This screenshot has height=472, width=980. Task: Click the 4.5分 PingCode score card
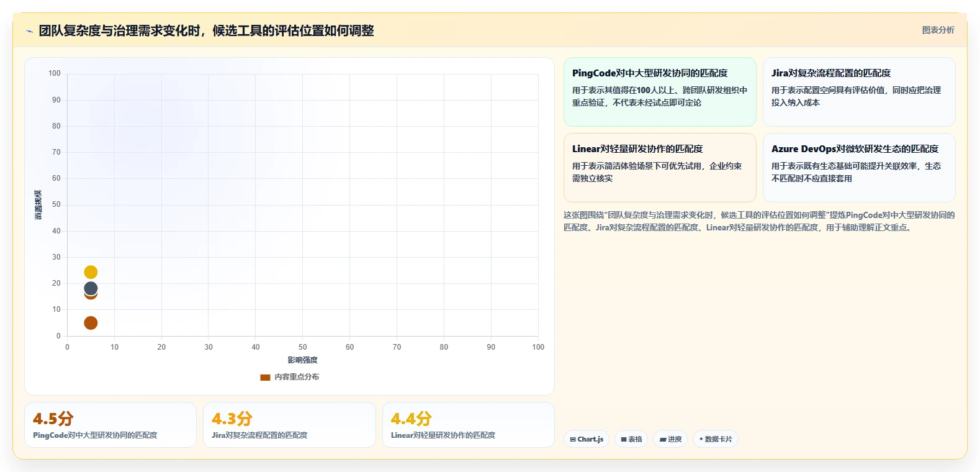tap(110, 425)
